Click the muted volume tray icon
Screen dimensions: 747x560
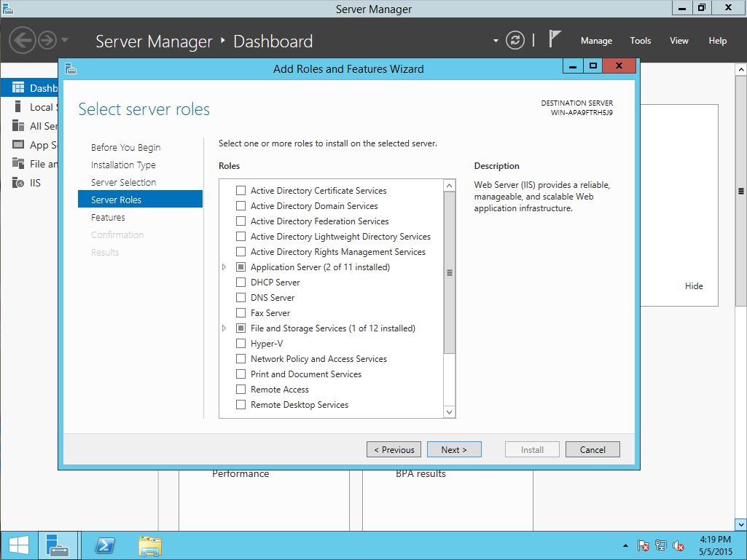coord(678,545)
